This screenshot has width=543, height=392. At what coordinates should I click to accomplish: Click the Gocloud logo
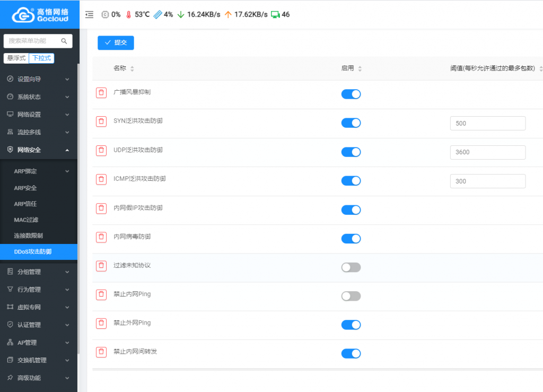[x=39, y=15]
